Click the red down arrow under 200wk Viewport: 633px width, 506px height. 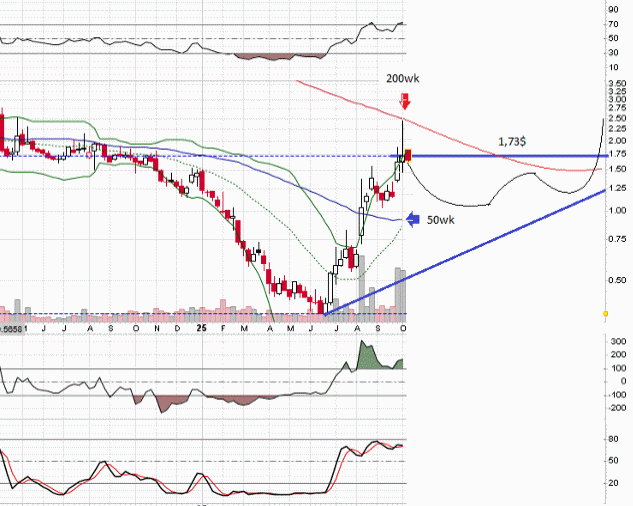point(405,101)
